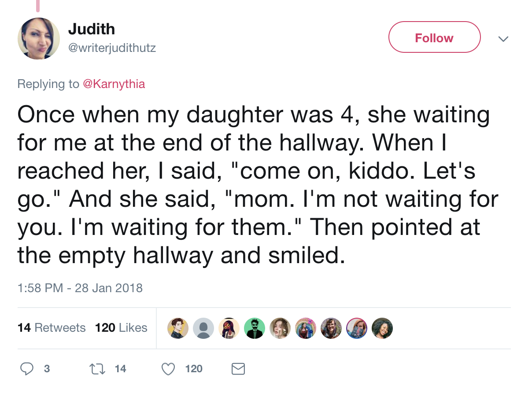Viewport: 532px width, 396px height.
Task: Open Judith's display name link
Action: [92, 29]
